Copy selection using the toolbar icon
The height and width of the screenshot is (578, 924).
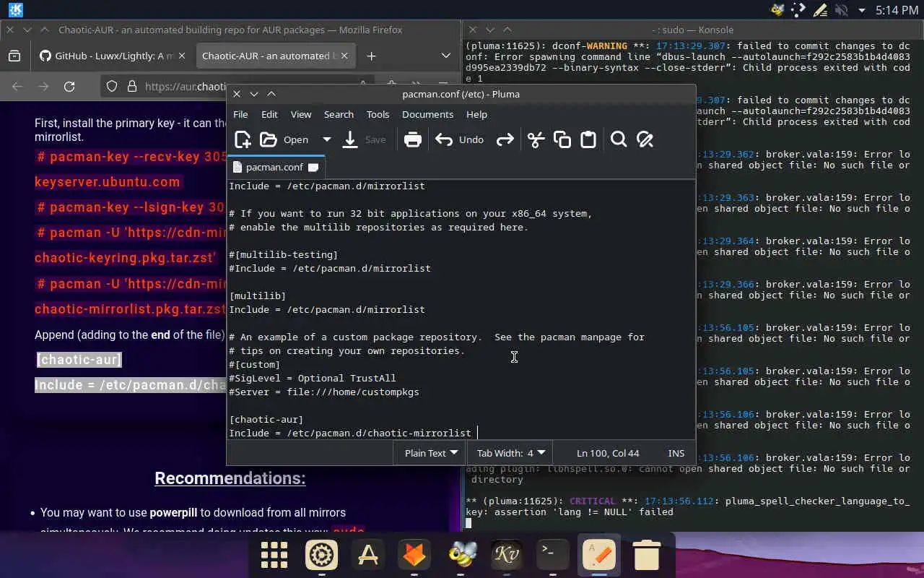[x=562, y=139]
